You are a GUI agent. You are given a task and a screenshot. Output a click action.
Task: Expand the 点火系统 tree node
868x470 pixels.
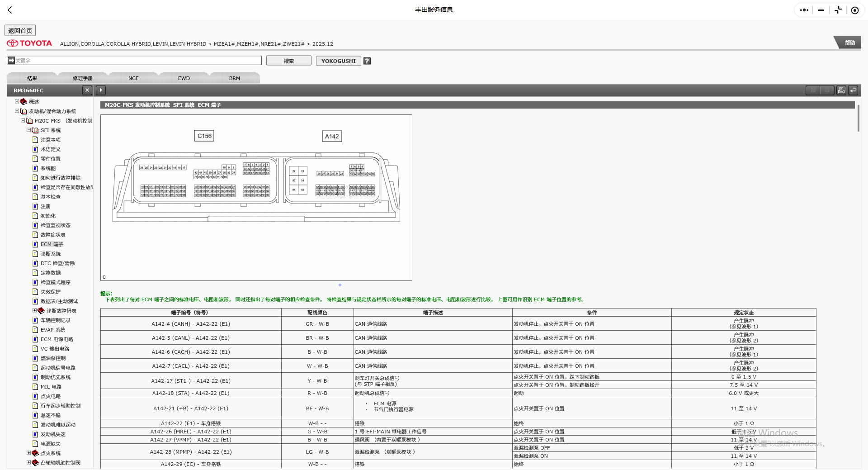(28, 453)
